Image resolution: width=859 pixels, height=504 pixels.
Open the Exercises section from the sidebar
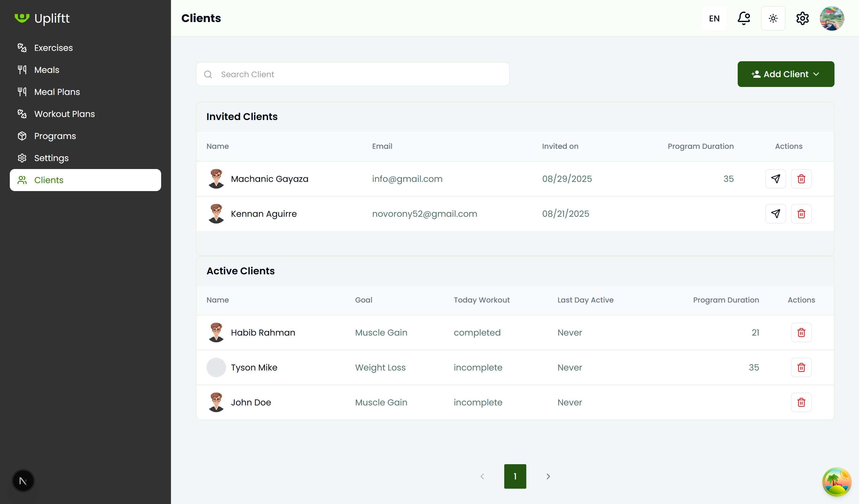tap(53, 48)
